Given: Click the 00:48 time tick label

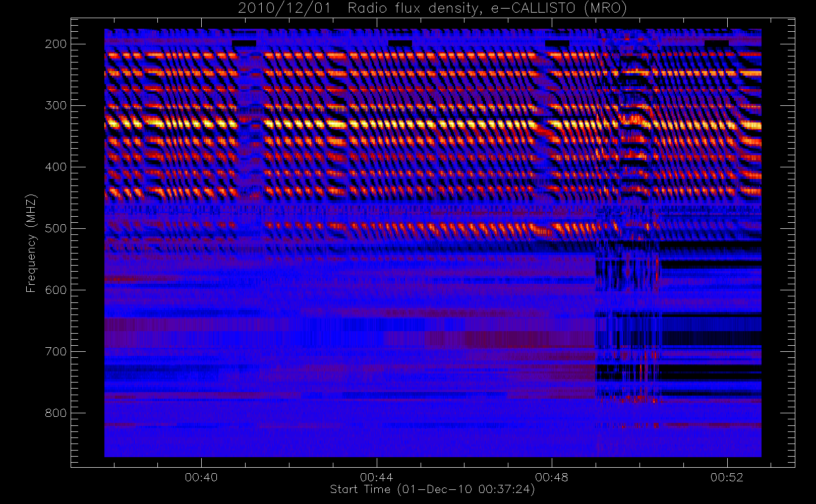Looking at the screenshot, I should (552, 477).
